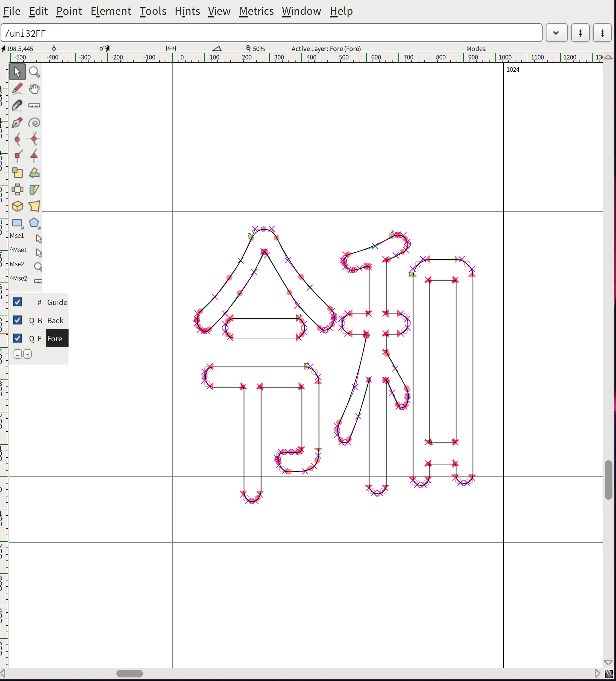The height and width of the screenshot is (681, 616).
Task: Disable the Fore layer checkbox
Action: coord(17,338)
